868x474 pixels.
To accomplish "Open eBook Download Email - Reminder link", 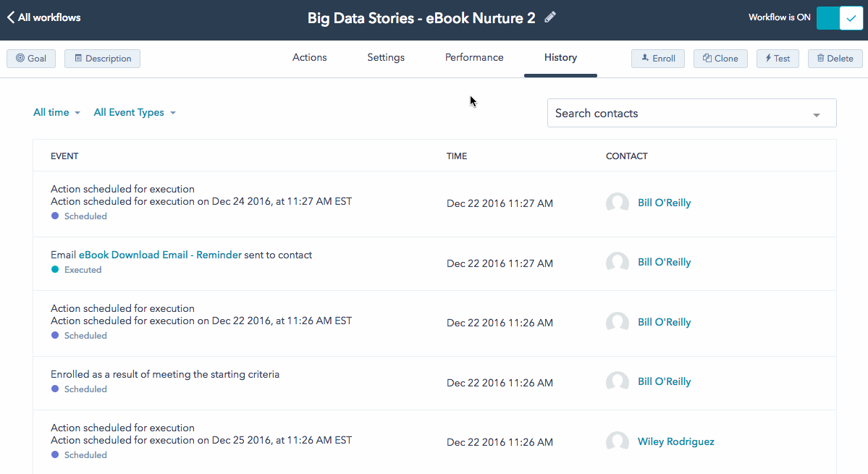I will tap(160, 255).
